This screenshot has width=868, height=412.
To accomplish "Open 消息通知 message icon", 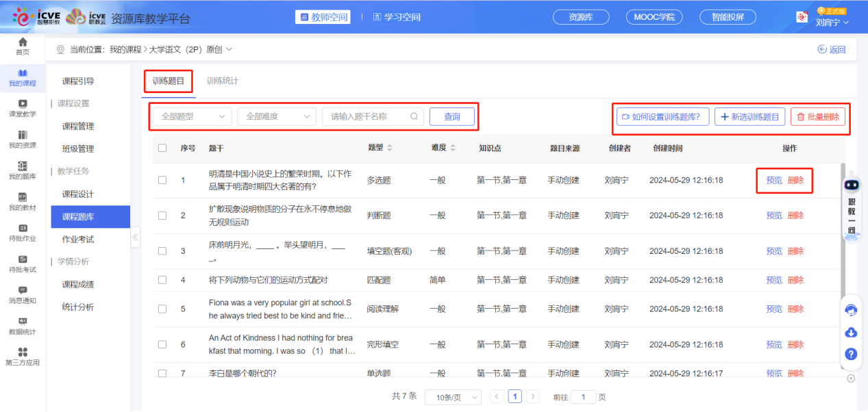I will point(23,291).
